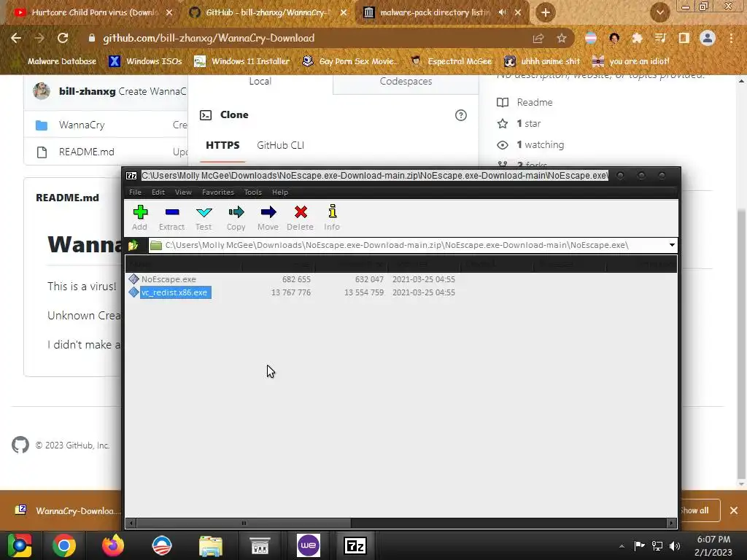Click the GitHub logo in page footer
Viewport: 747px width, 560px height.
20,446
